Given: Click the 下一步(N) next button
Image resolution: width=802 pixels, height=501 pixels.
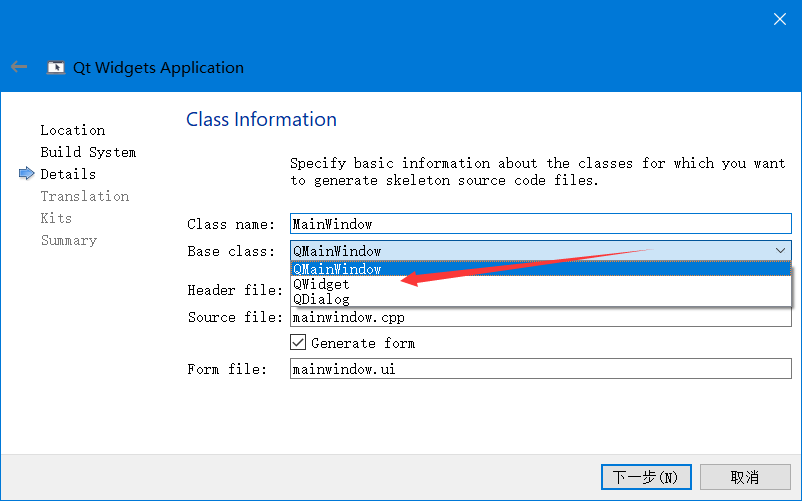Looking at the screenshot, I should click(646, 477).
